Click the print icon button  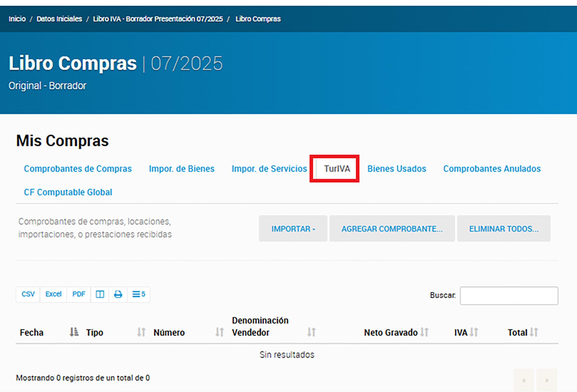click(118, 294)
